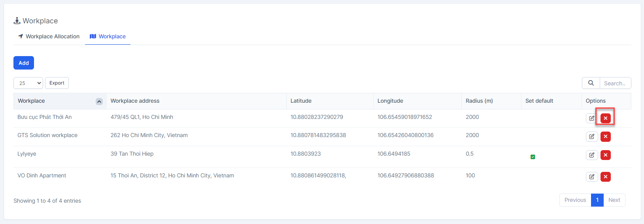Focus the Search text field
The width and height of the screenshot is (644, 224).
(615, 83)
